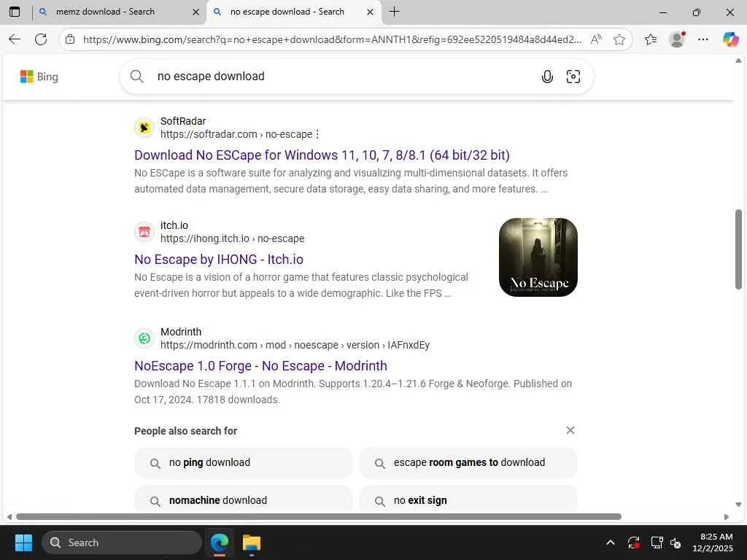The width and height of the screenshot is (747, 560).
Task: Click the scroll right arrow
Action: [726, 517]
